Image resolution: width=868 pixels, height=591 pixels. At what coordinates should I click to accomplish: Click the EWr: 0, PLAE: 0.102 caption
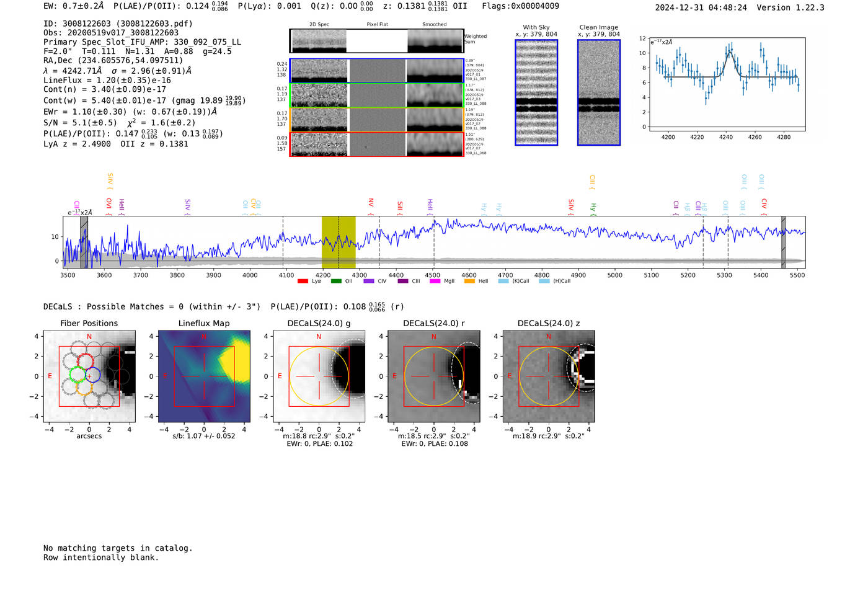click(x=320, y=444)
